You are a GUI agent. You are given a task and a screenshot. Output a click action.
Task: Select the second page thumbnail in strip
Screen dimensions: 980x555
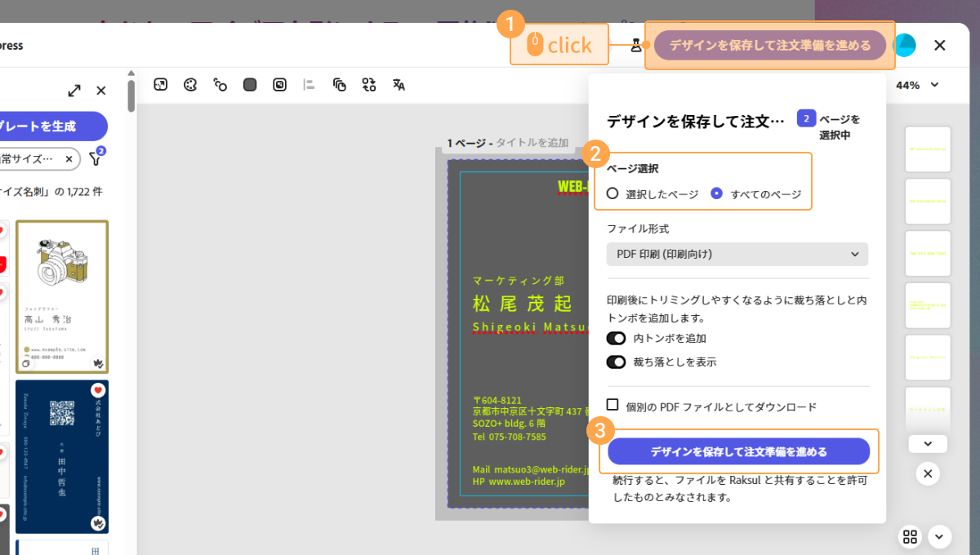[x=928, y=202]
